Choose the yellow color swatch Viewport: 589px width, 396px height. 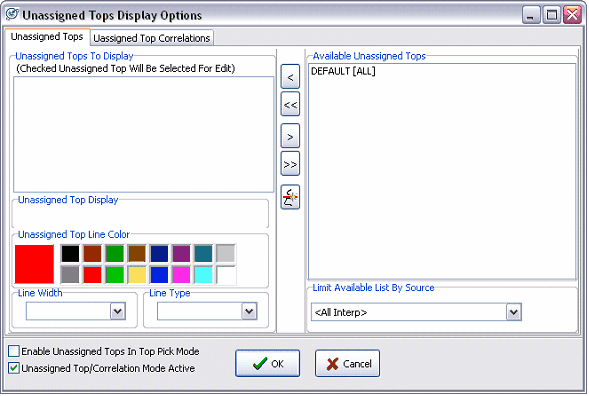(137, 275)
